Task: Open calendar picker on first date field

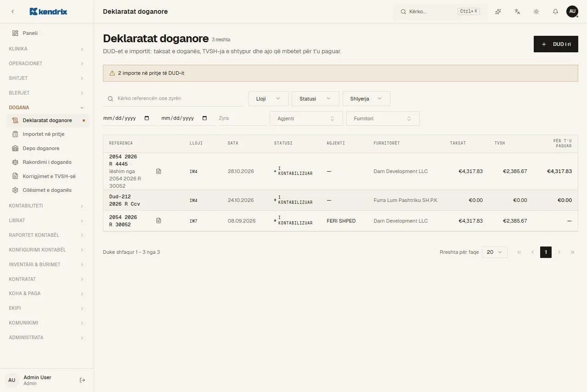Action: (147, 118)
